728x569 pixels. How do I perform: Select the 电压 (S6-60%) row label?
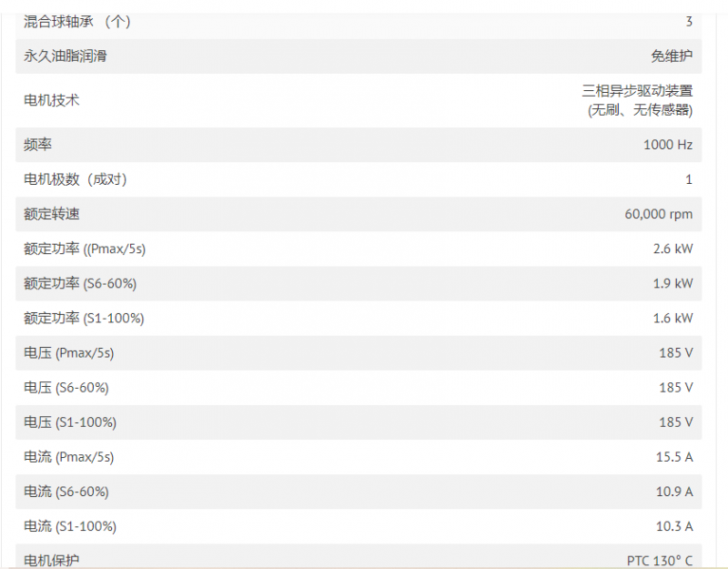coord(66,388)
